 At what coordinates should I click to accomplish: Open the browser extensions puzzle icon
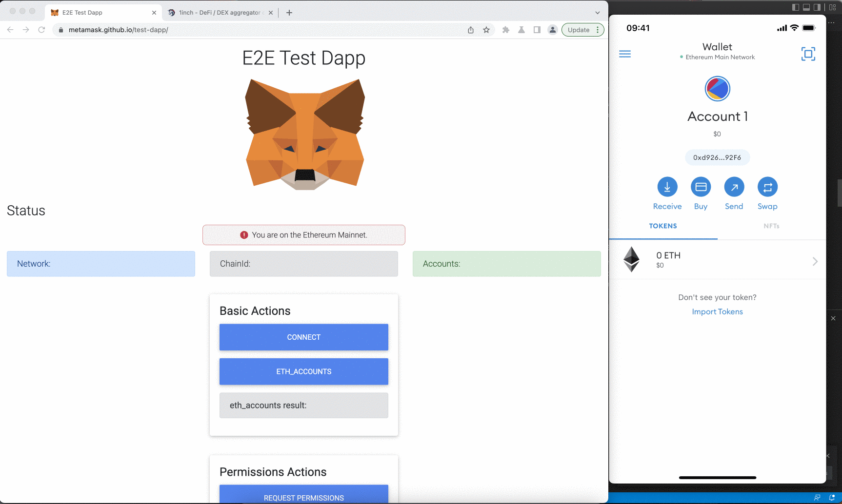click(x=505, y=30)
